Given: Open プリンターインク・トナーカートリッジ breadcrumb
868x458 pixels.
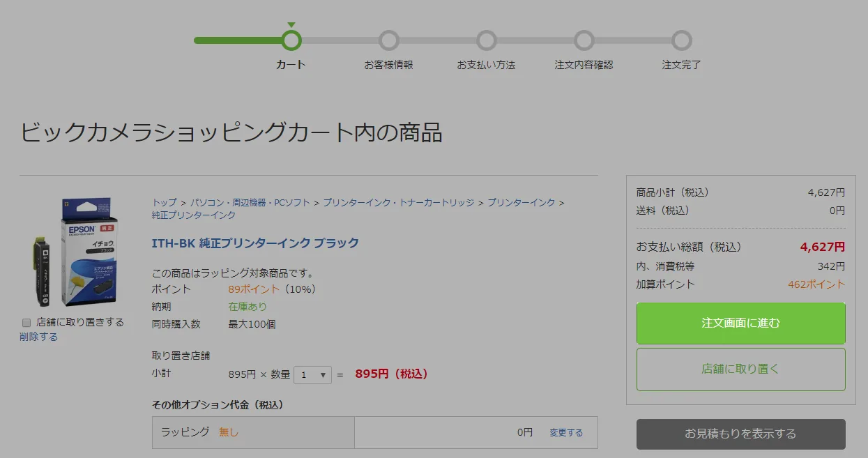Looking at the screenshot, I should (398, 202).
